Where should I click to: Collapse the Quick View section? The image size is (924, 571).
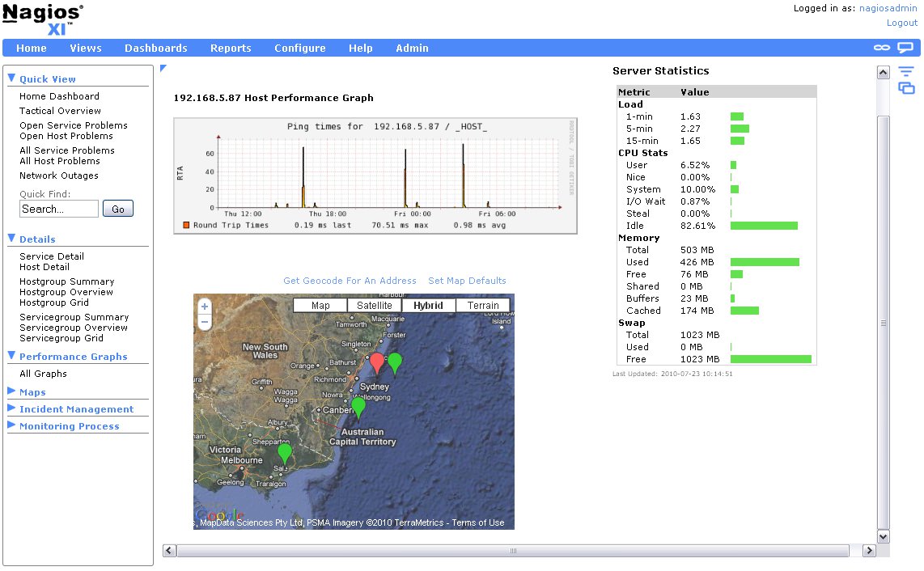point(11,78)
